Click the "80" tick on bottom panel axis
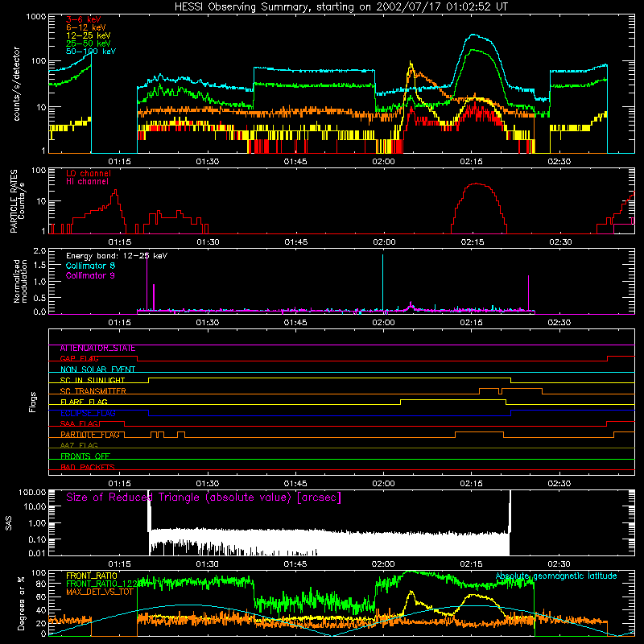The image size is (644, 644). coord(41,584)
